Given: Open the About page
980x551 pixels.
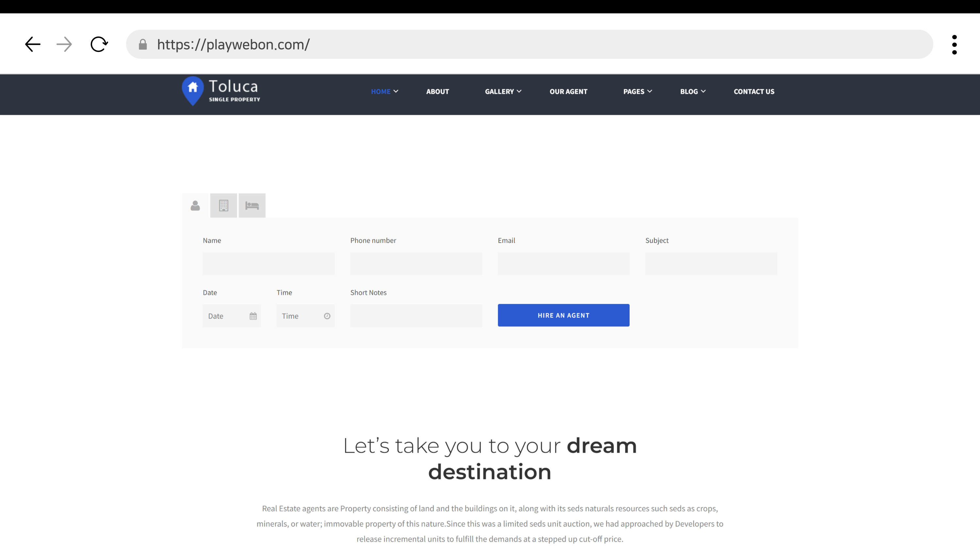Looking at the screenshot, I should (x=438, y=92).
